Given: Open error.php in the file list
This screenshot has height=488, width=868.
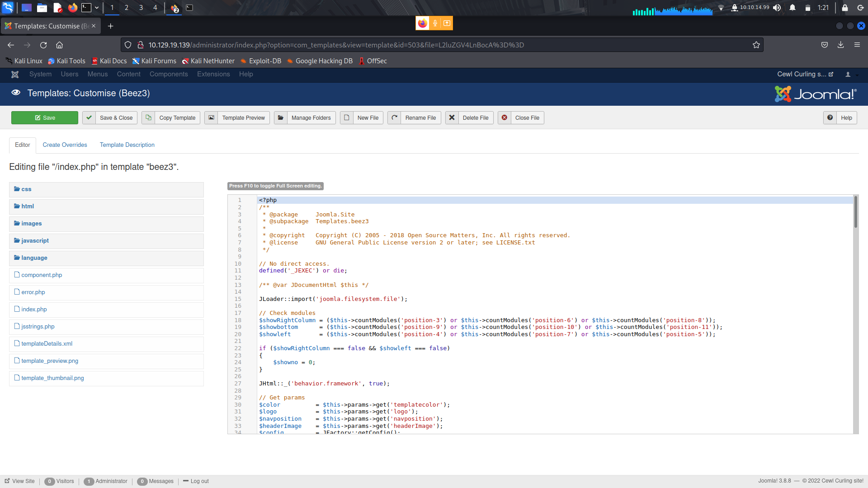Looking at the screenshot, I should [x=33, y=292].
